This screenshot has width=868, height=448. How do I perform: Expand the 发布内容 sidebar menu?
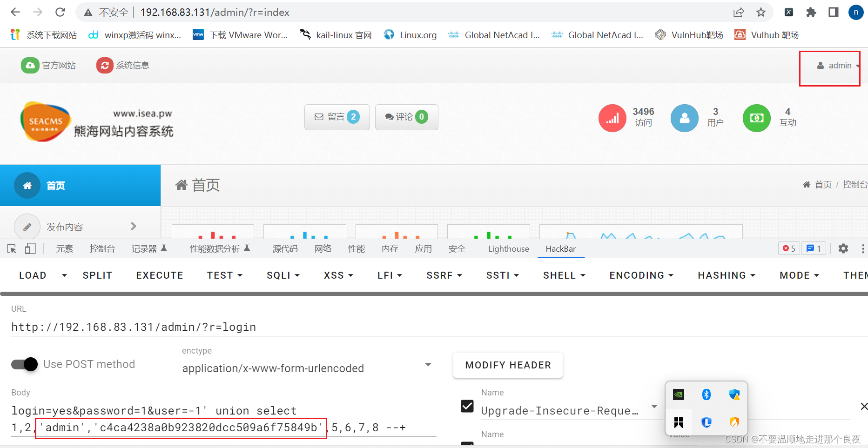point(80,226)
